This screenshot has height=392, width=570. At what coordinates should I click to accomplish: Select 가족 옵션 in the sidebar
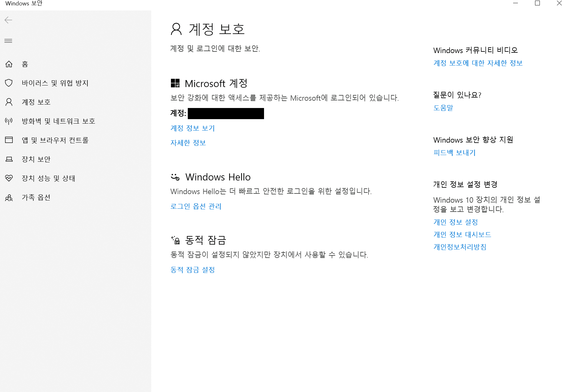tap(36, 198)
